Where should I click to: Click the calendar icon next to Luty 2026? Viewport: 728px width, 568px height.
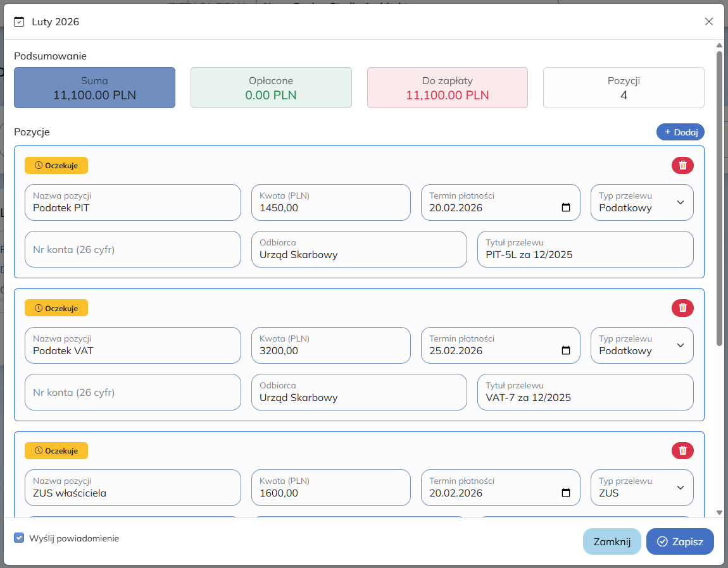pos(19,22)
